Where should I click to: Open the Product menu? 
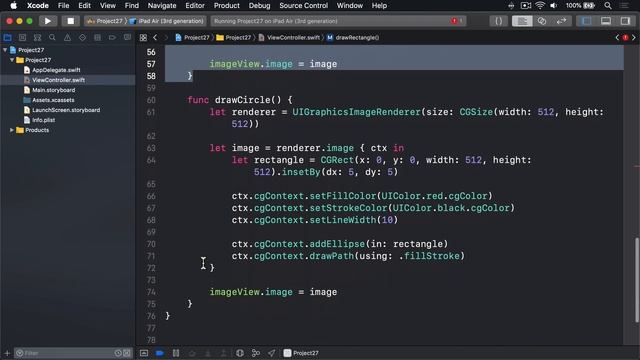[x=227, y=6]
